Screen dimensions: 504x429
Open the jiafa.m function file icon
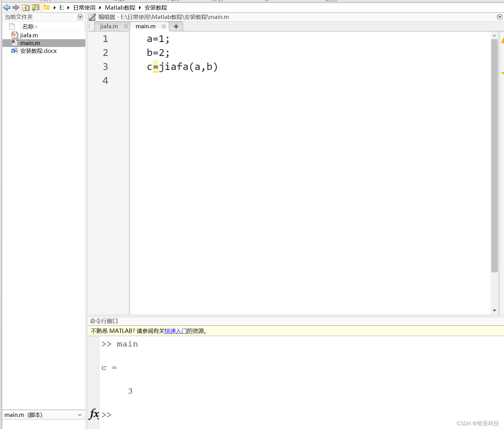(x=15, y=35)
